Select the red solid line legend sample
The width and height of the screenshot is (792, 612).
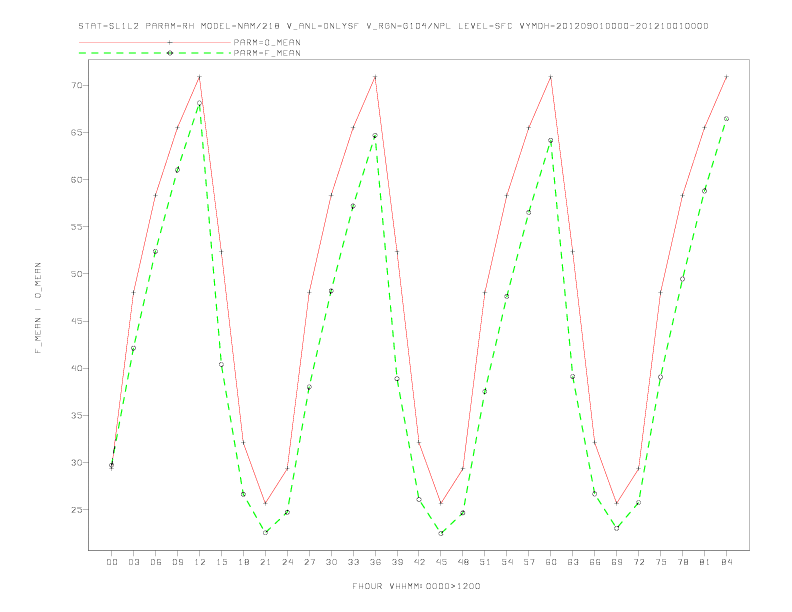pos(155,42)
